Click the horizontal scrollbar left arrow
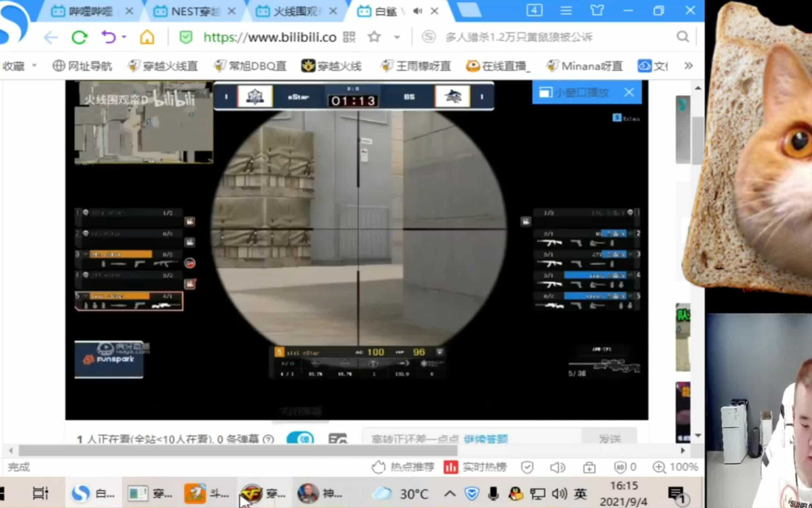The width and height of the screenshot is (812, 508). coord(11,450)
